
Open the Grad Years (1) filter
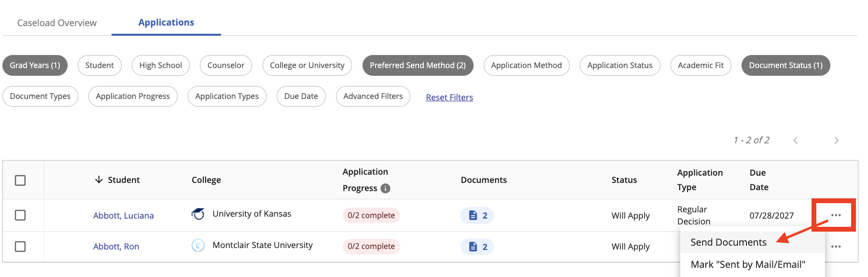pos(35,65)
